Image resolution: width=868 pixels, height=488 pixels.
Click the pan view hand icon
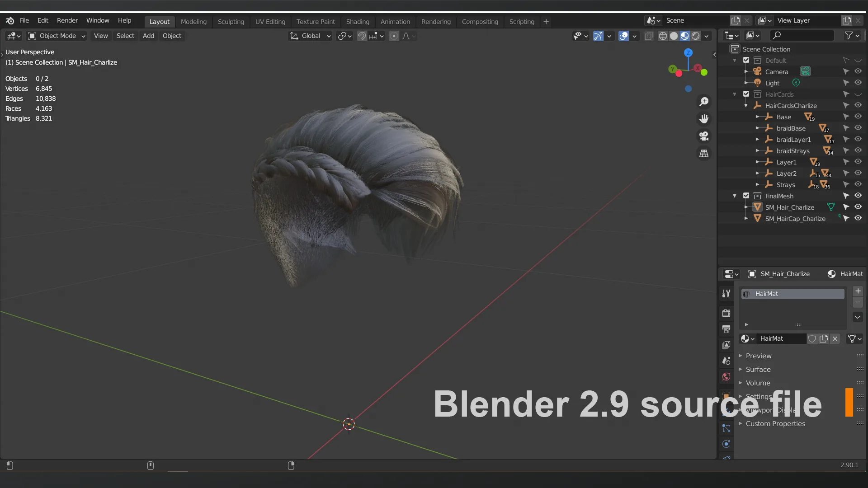pos(704,119)
